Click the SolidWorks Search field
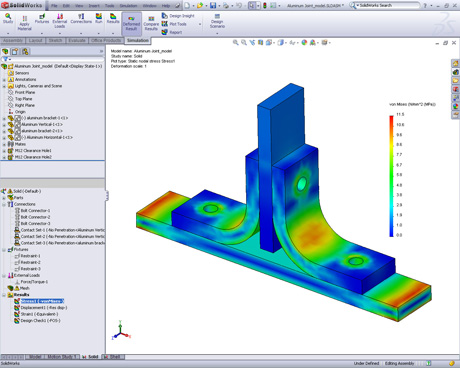Viewport: 460px width, 368px height. pyautogui.click(x=387, y=5)
